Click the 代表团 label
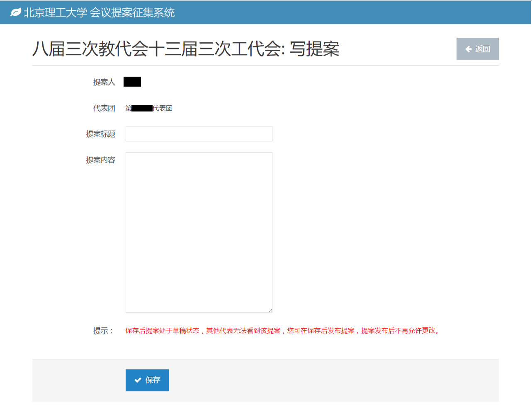Image resolution: width=532 pixels, height=419 pixels. (104, 108)
